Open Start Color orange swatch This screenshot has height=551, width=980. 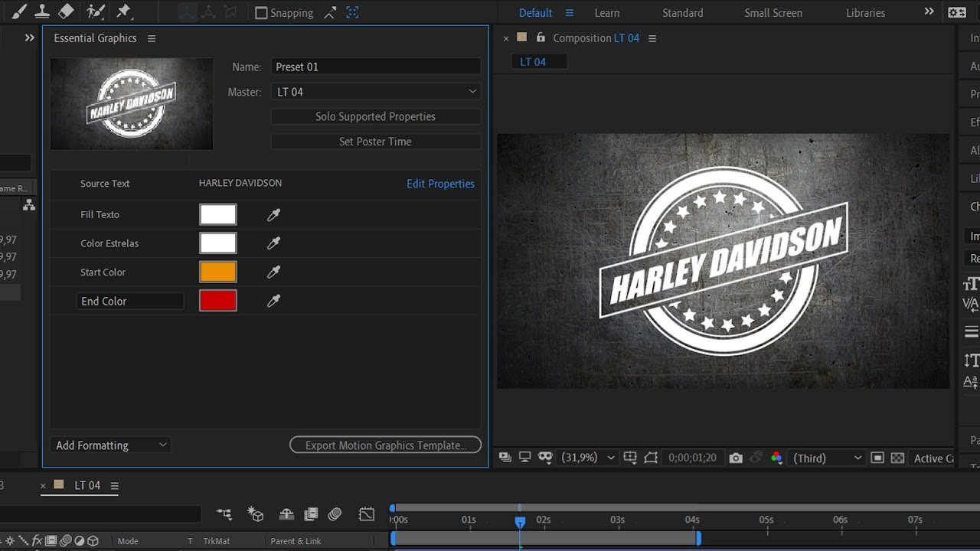click(x=218, y=272)
